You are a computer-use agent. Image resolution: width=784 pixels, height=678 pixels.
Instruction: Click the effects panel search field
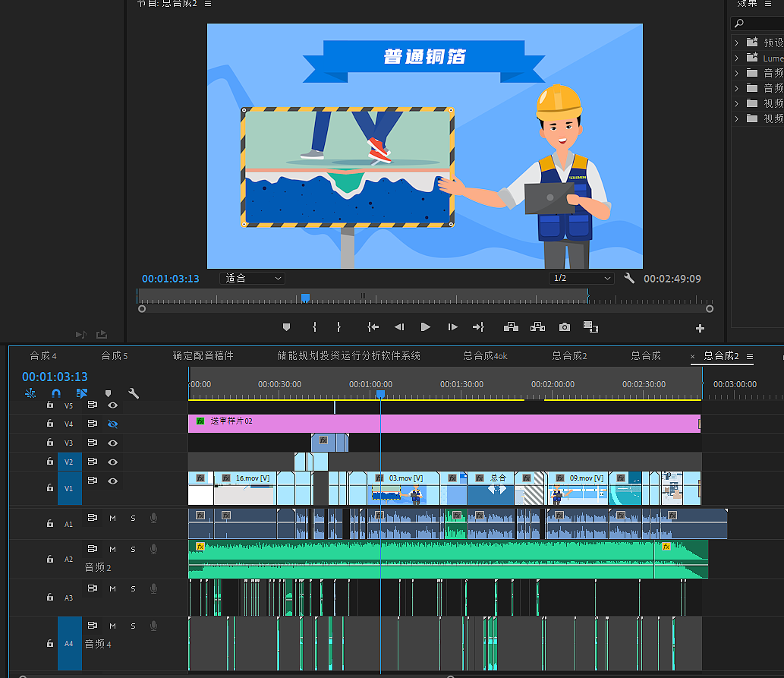pyautogui.click(x=757, y=23)
